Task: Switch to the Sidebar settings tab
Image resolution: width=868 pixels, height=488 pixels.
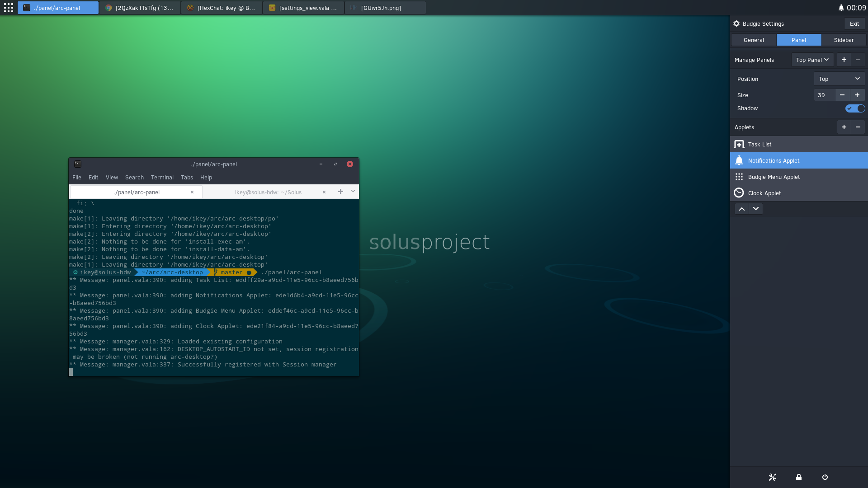Action: tap(844, 40)
